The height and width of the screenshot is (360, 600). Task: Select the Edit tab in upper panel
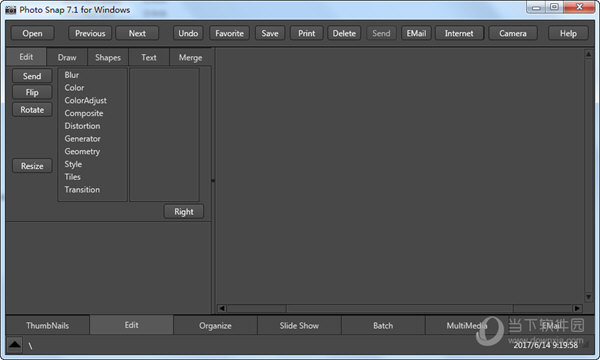[26, 57]
